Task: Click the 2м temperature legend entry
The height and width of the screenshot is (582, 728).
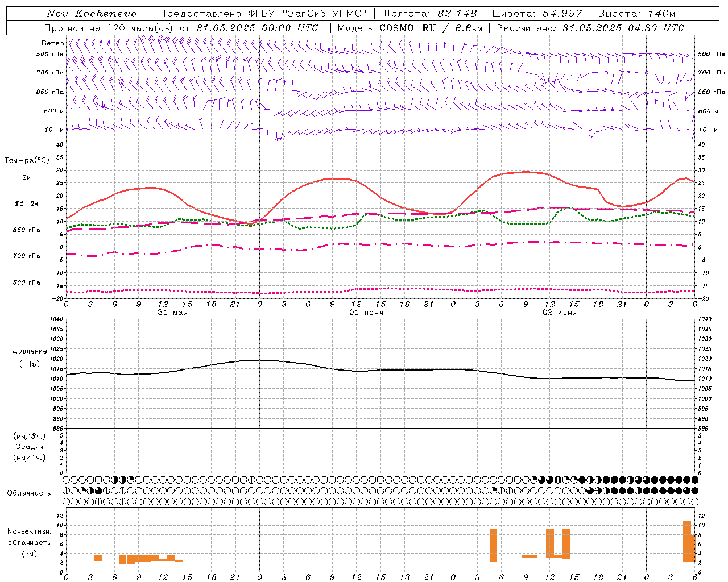Action: tap(27, 177)
